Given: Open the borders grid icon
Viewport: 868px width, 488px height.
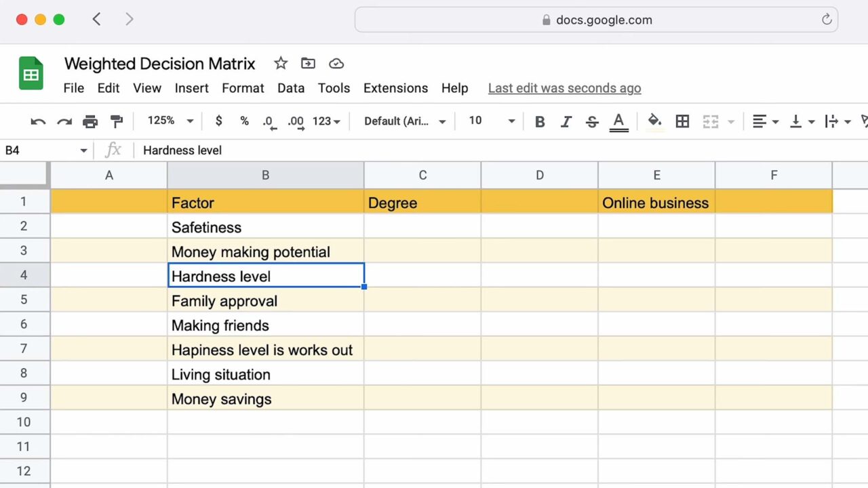Looking at the screenshot, I should coord(682,121).
